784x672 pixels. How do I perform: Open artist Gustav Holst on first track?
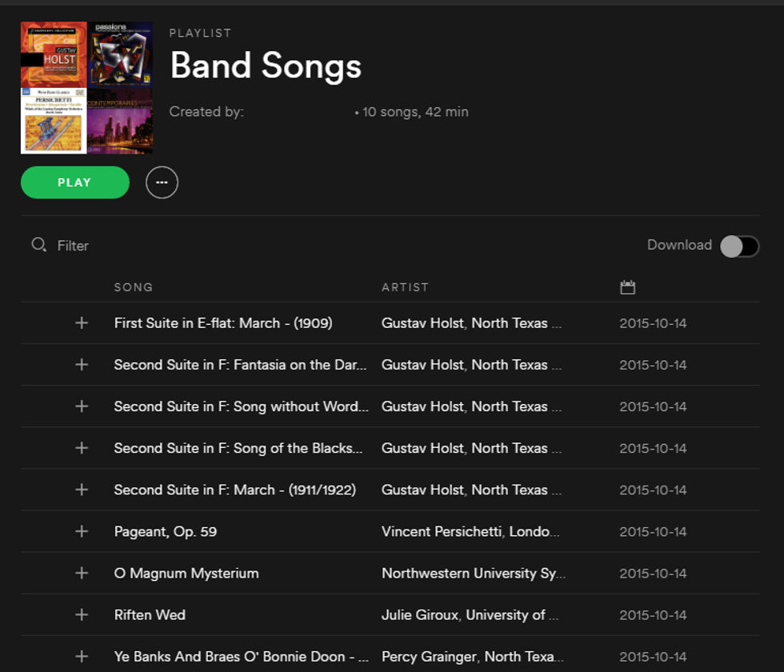pyautogui.click(x=421, y=323)
